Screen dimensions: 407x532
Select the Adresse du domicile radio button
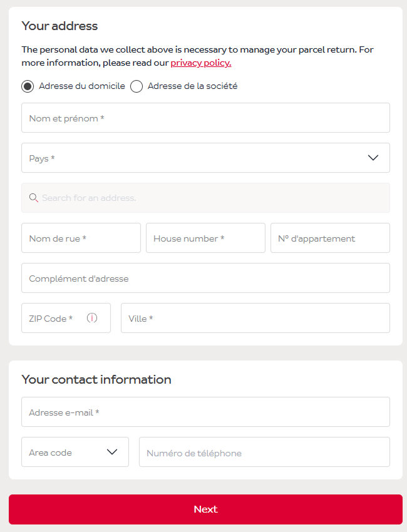point(28,86)
